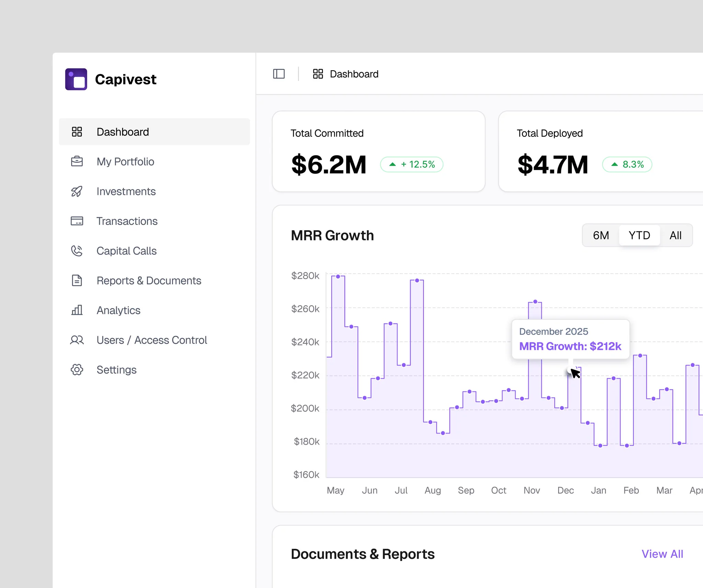Viewport: 703px width, 588px height.
Task: Click the Transactions card icon
Action: [x=77, y=221]
